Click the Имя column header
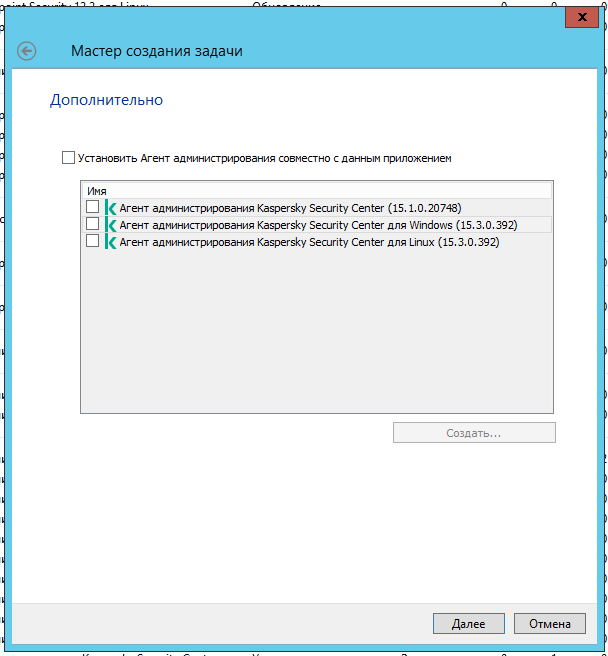Screen dimensions: 608x656 (x=317, y=191)
